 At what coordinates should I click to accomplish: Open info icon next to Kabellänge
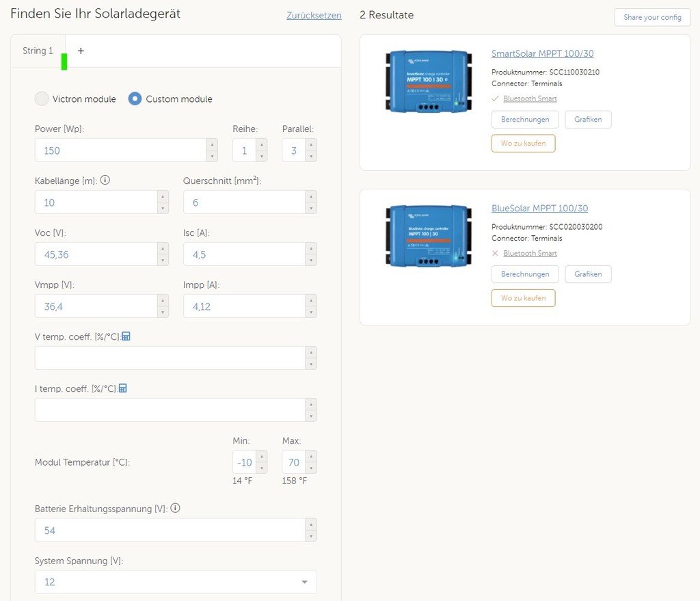(x=105, y=180)
